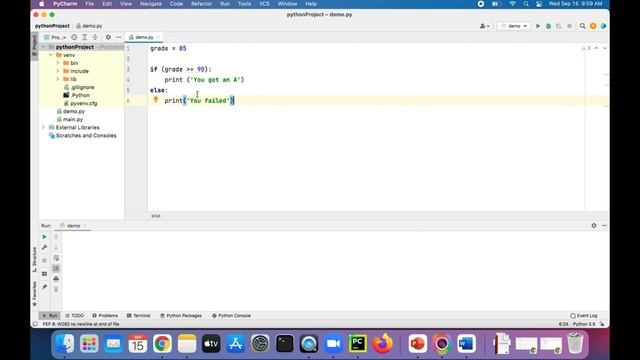Start debugging with the green bug icon
The image size is (640, 360).
[549, 26]
